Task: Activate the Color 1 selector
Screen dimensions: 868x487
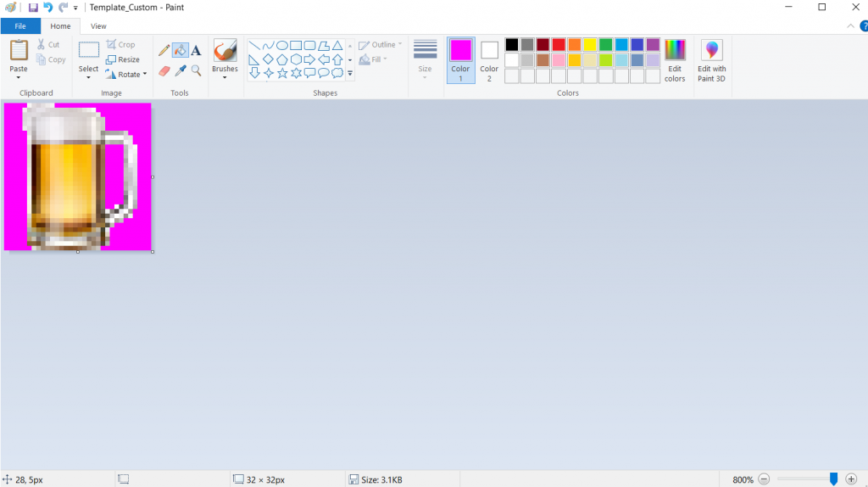Action: coord(460,60)
